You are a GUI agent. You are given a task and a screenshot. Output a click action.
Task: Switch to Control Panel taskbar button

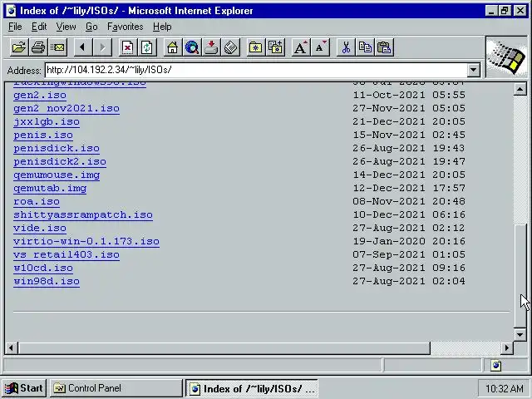coord(116,388)
